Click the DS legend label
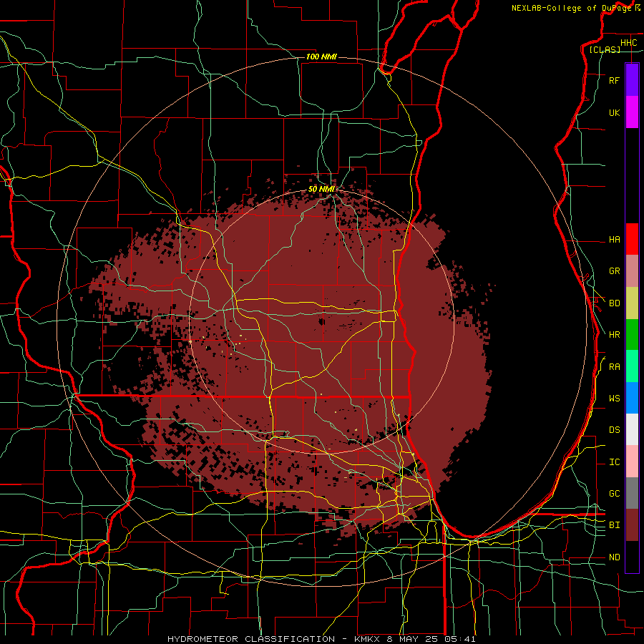Screen dimensions: 644x644 (614, 430)
